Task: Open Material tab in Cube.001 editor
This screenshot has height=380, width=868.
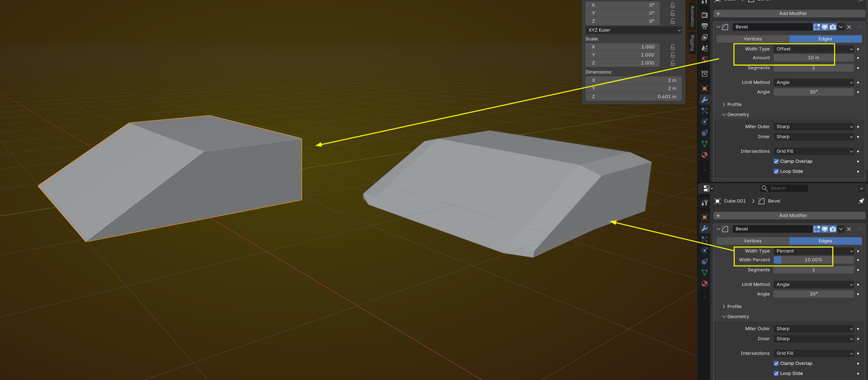Action: 705,284
